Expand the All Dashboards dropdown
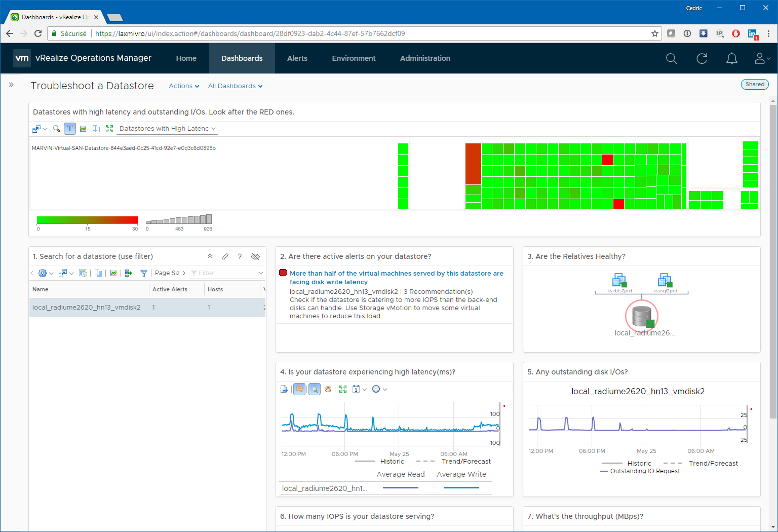 click(235, 86)
